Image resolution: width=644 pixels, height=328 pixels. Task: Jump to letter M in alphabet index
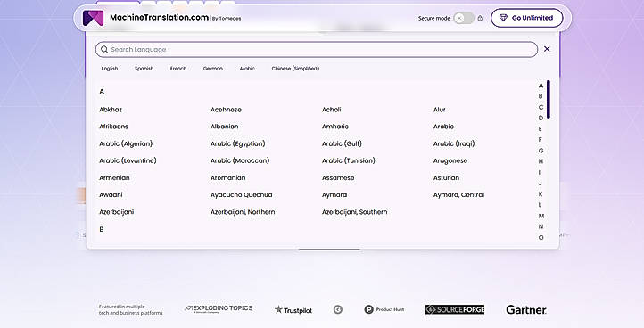pyautogui.click(x=541, y=216)
